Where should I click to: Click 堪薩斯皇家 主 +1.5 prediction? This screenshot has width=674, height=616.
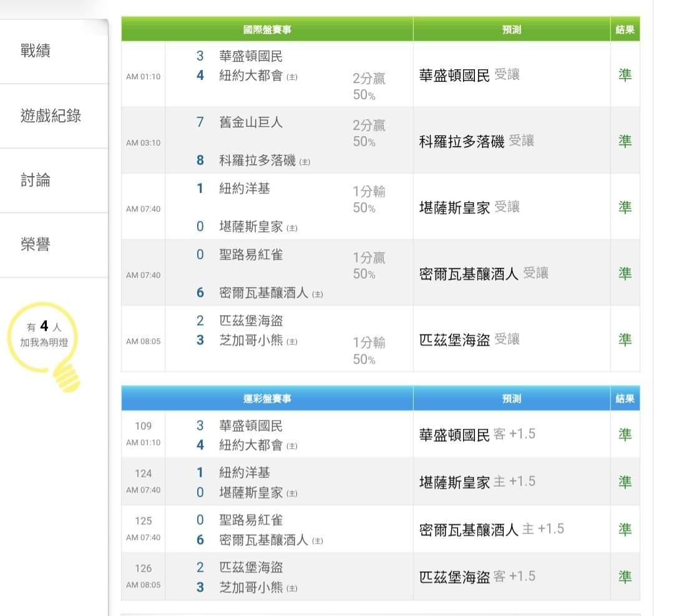(477, 482)
